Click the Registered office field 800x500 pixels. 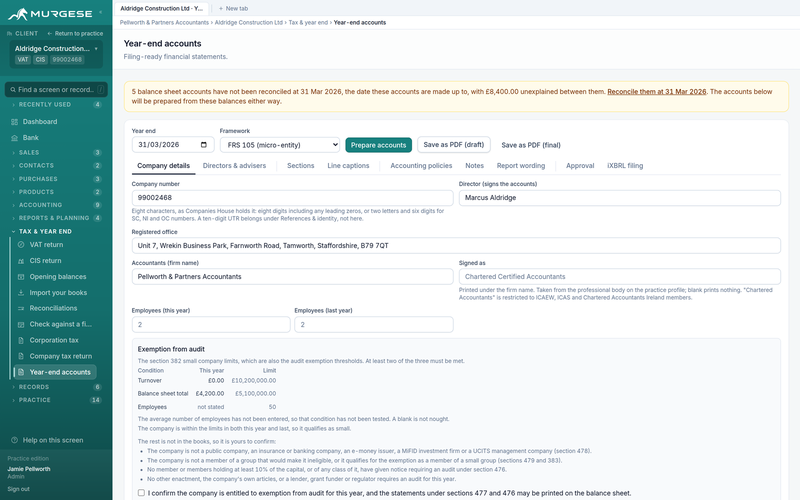(x=456, y=245)
